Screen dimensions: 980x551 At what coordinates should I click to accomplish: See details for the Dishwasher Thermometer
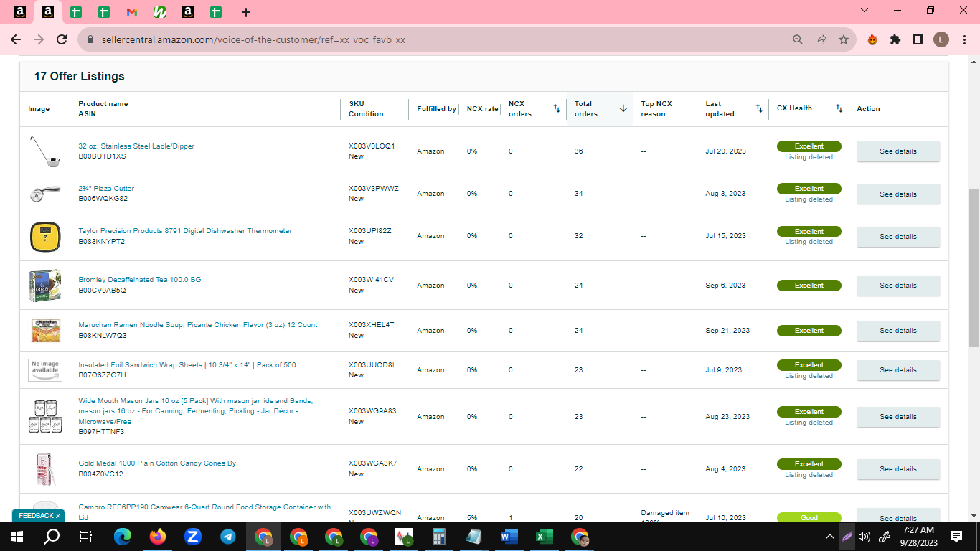tap(898, 237)
